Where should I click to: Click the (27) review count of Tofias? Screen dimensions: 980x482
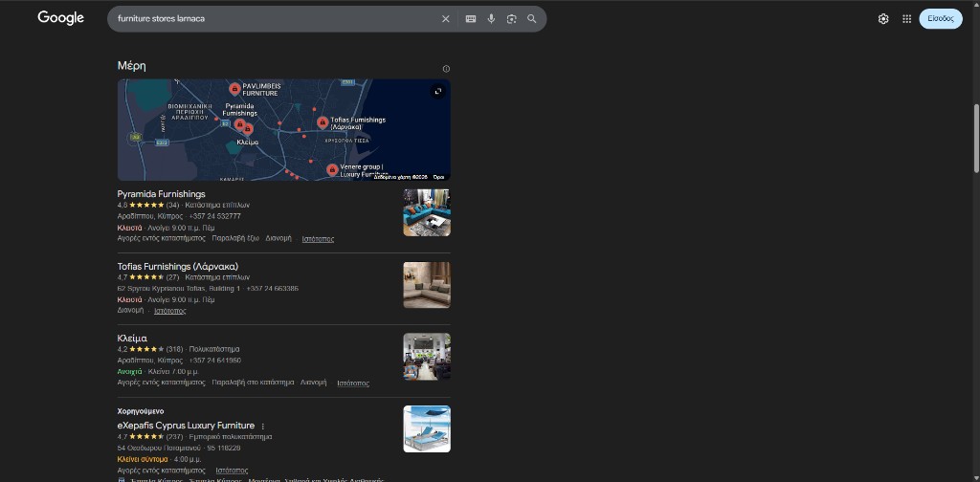tap(172, 277)
